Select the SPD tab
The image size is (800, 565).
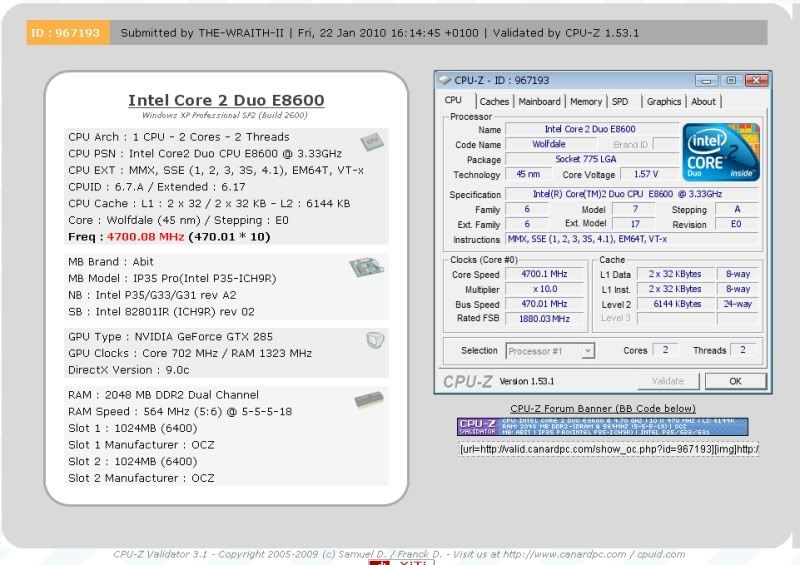620,102
